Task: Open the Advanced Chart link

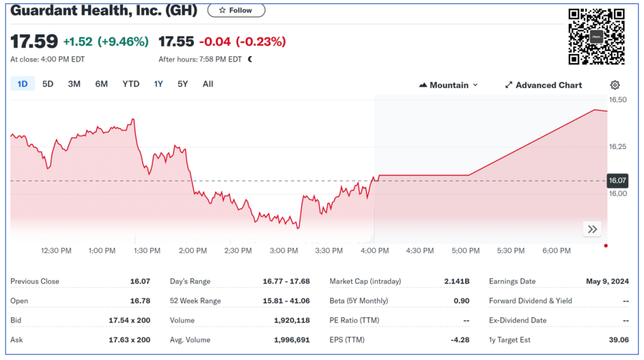Action: [x=543, y=85]
